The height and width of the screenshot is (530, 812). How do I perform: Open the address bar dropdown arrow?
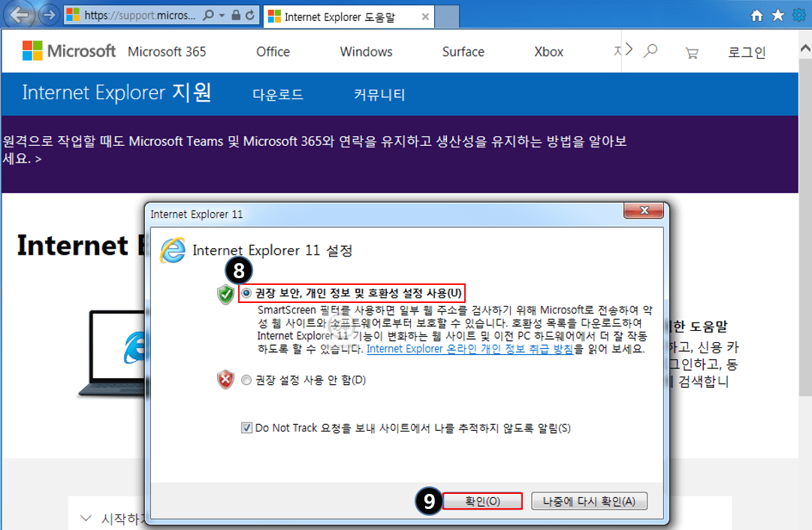click(x=222, y=16)
